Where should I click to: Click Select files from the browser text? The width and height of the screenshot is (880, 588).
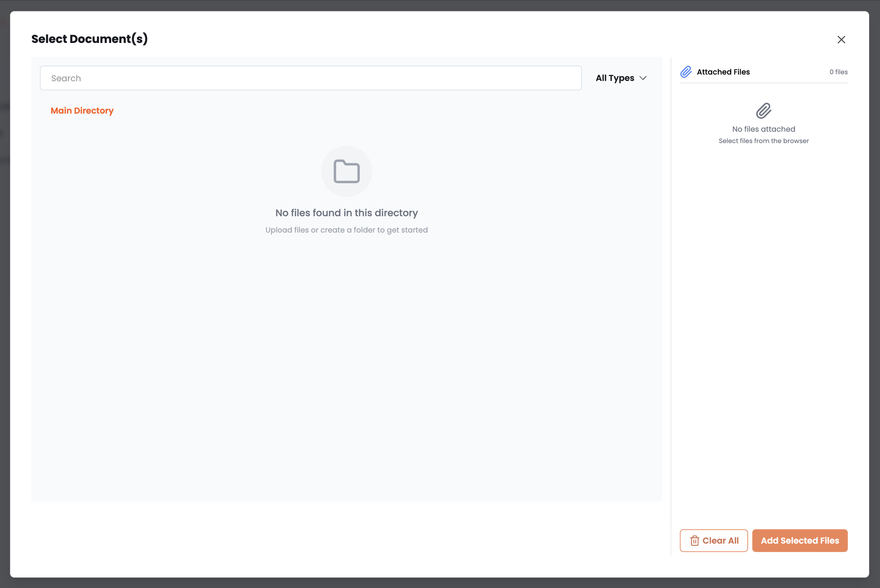click(764, 141)
